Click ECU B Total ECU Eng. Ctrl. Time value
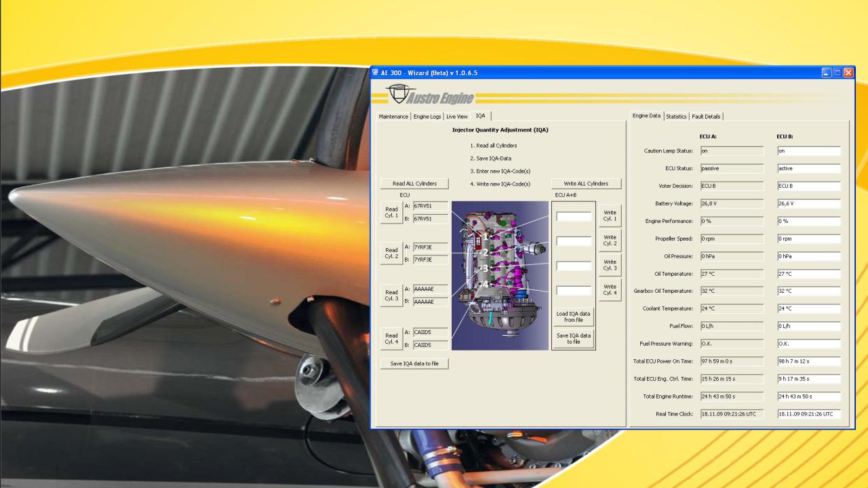 coord(809,379)
